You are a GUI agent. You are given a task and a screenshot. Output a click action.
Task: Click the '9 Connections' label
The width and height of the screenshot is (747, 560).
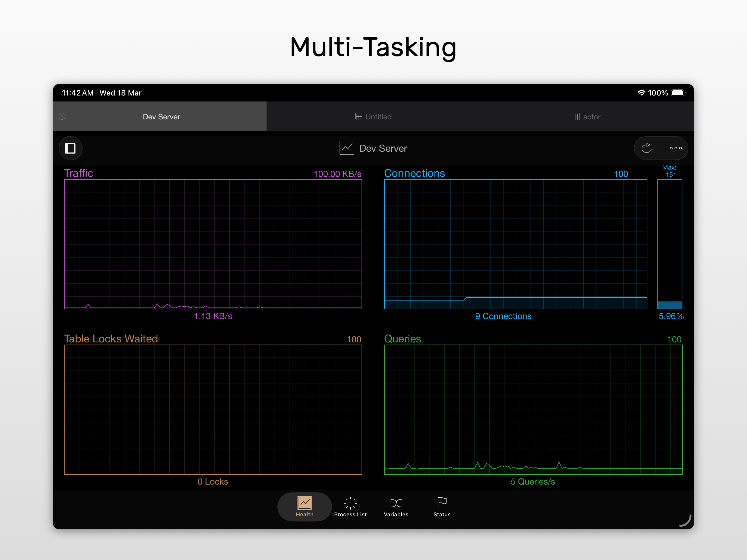coord(503,316)
